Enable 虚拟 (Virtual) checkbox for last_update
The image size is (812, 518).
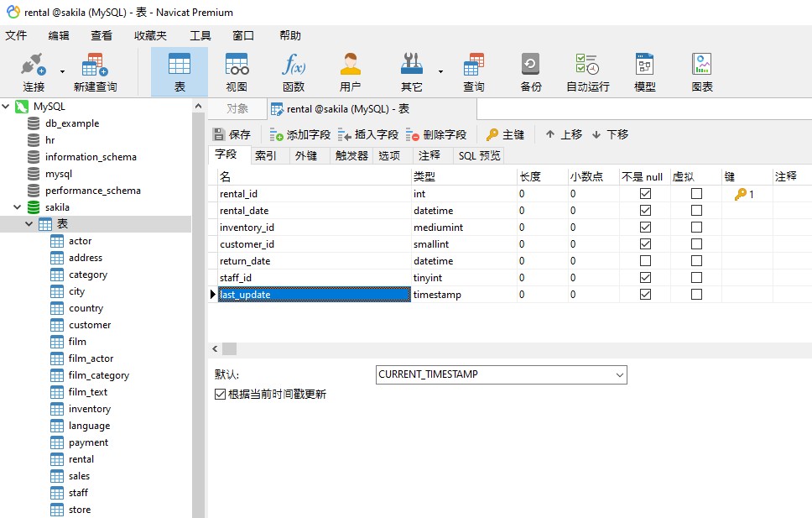[696, 295]
